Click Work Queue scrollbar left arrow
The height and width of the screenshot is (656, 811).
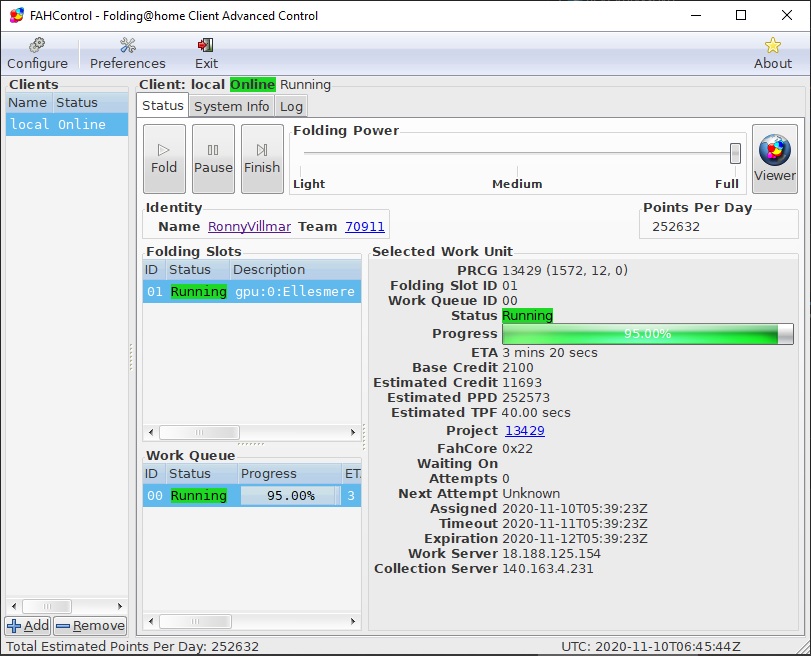151,621
